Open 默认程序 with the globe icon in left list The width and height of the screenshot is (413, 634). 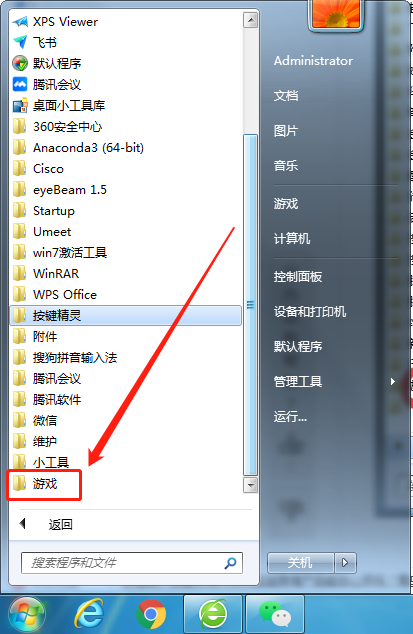coord(47,63)
